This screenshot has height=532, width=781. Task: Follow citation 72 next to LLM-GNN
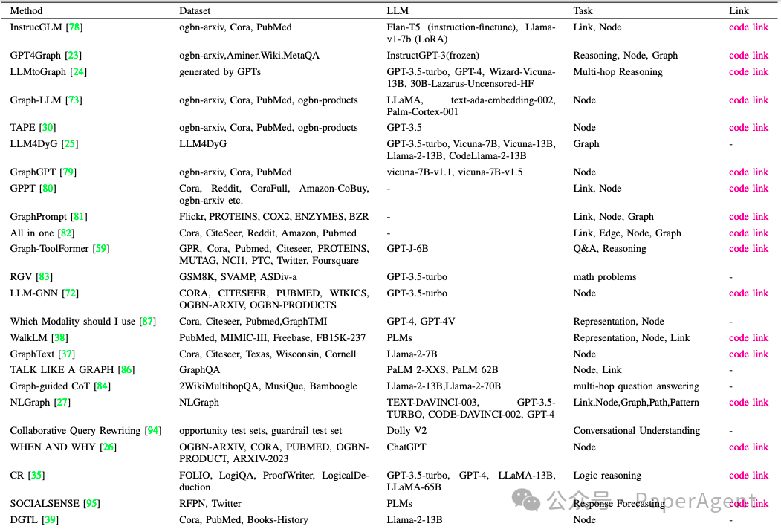pos(71,293)
